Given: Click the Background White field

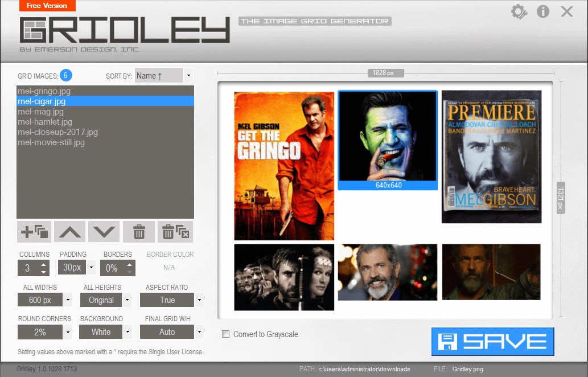Looking at the screenshot, I should pyautogui.click(x=101, y=332).
